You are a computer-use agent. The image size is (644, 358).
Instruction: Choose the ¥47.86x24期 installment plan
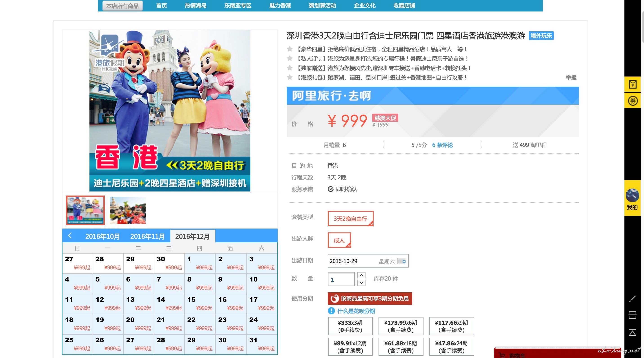click(452, 347)
